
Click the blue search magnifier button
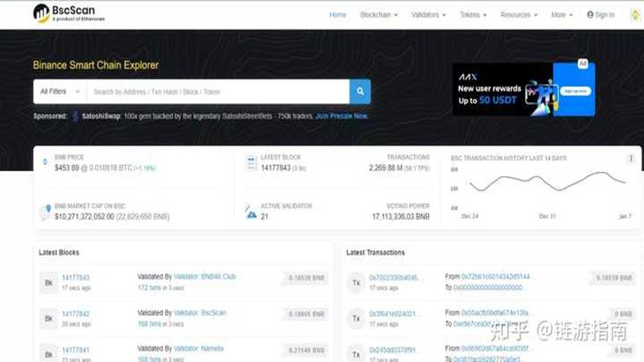pyautogui.click(x=360, y=92)
